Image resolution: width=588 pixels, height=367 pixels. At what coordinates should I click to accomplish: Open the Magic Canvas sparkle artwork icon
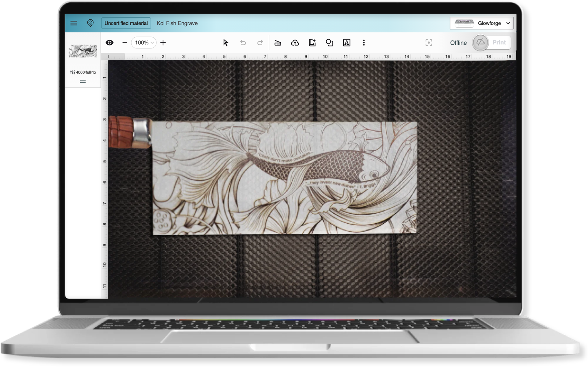pos(312,43)
